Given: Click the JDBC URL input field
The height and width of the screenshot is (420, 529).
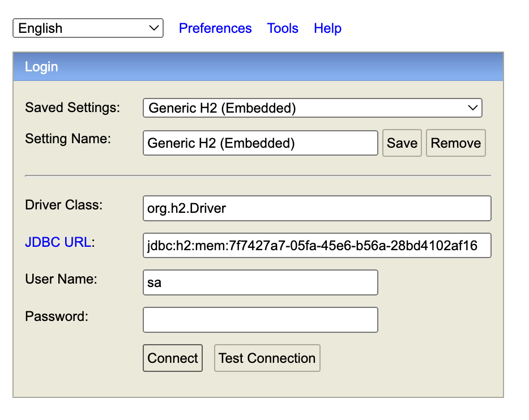Looking at the screenshot, I should point(317,246).
